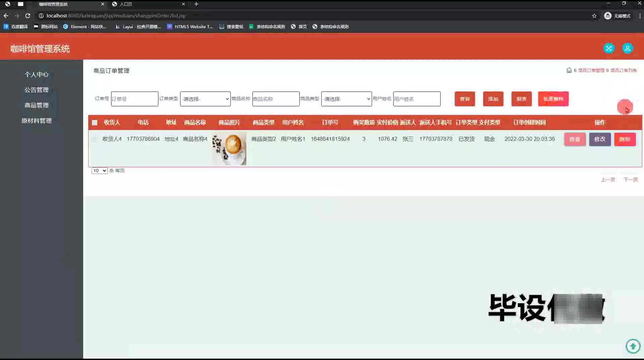Switch to the 咖啡馆管理系统 tab
The width and height of the screenshot is (644, 360).
[x=67, y=4]
